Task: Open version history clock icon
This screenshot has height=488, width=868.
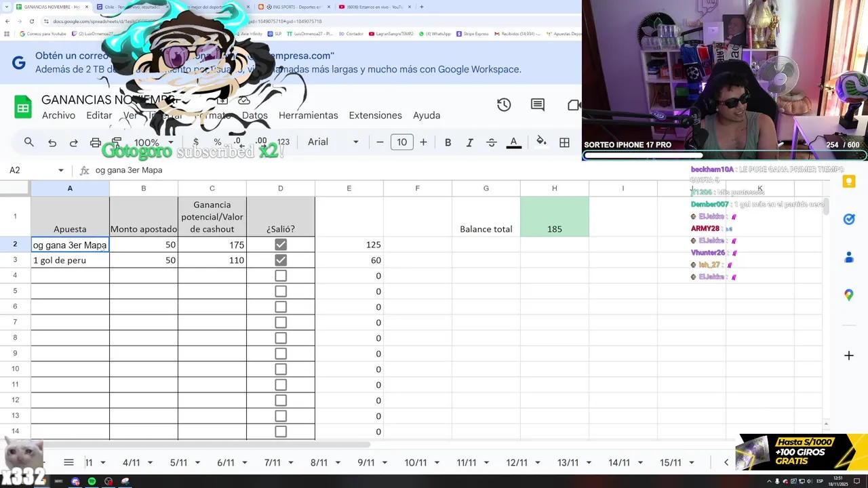Action: pyautogui.click(x=504, y=104)
